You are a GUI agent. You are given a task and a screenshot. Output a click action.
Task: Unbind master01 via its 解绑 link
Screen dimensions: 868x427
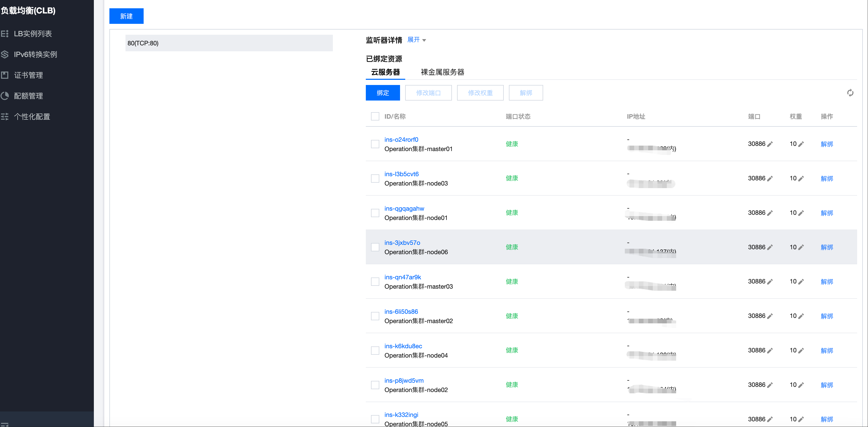pyautogui.click(x=827, y=144)
